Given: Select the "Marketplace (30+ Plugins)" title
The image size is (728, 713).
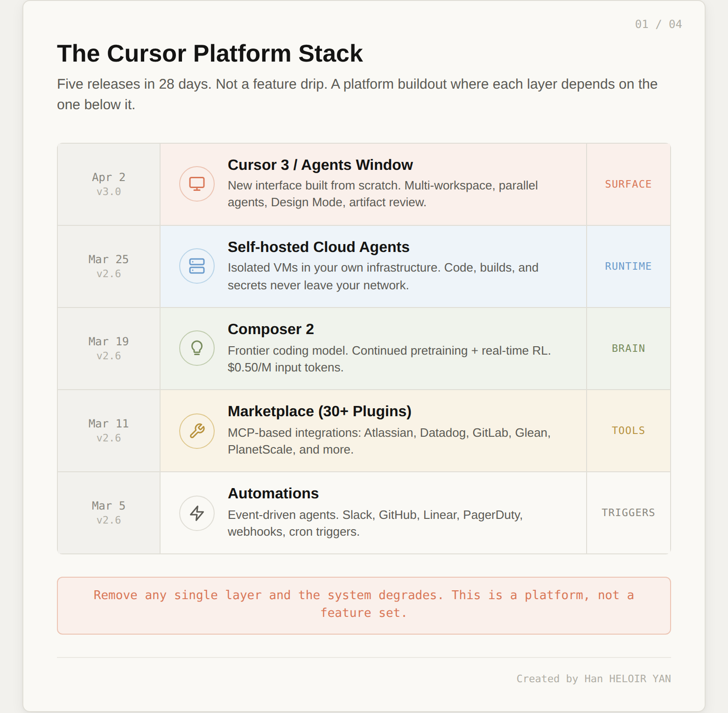Looking at the screenshot, I should click(319, 411).
